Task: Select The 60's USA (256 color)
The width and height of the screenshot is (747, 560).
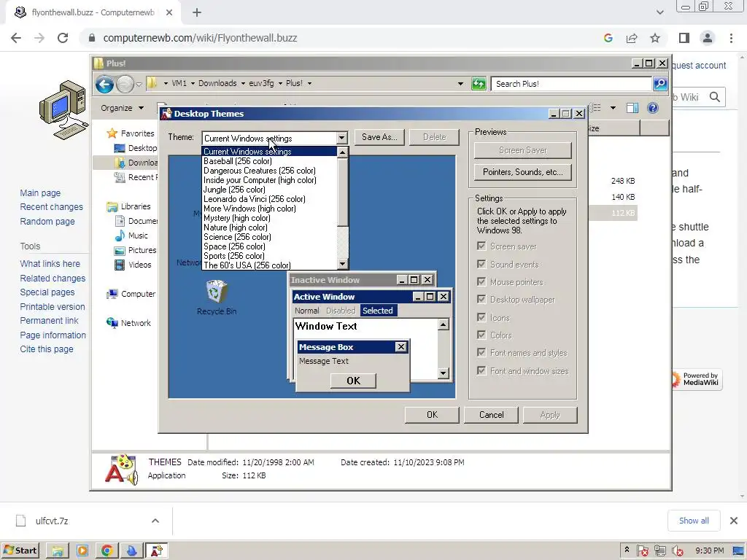Action: [247, 265]
